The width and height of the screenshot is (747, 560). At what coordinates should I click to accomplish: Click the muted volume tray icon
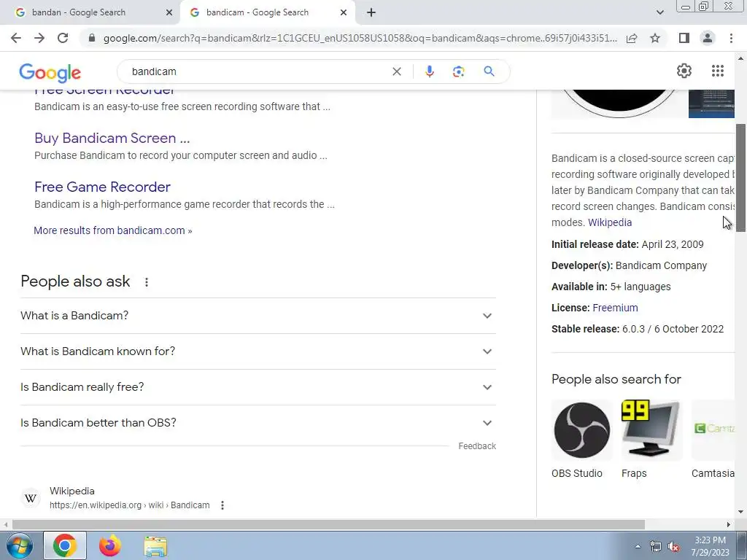coord(673,547)
